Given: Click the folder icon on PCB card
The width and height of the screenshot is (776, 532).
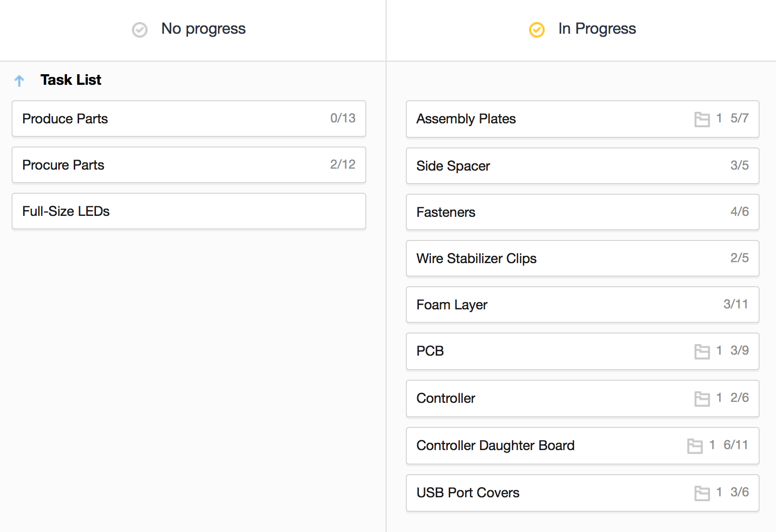Looking at the screenshot, I should pos(702,352).
